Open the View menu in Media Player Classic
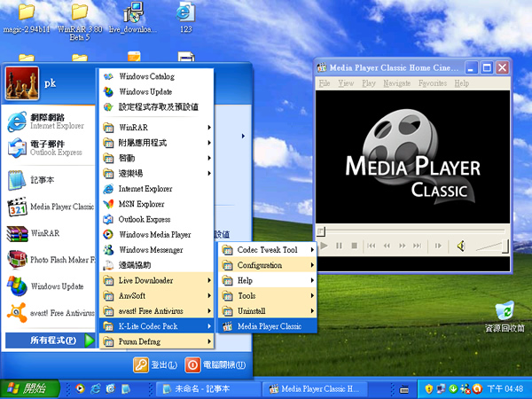The width and height of the screenshot is (532, 399). click(346, 83)
